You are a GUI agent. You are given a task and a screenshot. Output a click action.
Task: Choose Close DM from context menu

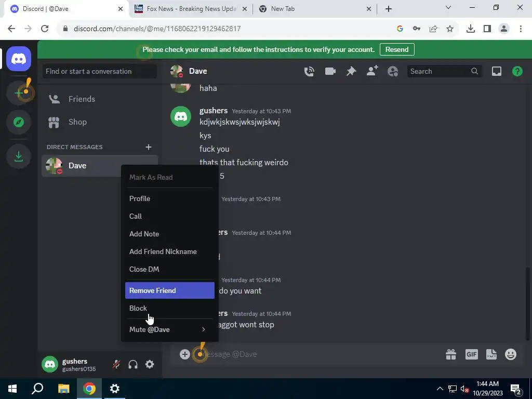pyautogui.click(x=170, y=269)
